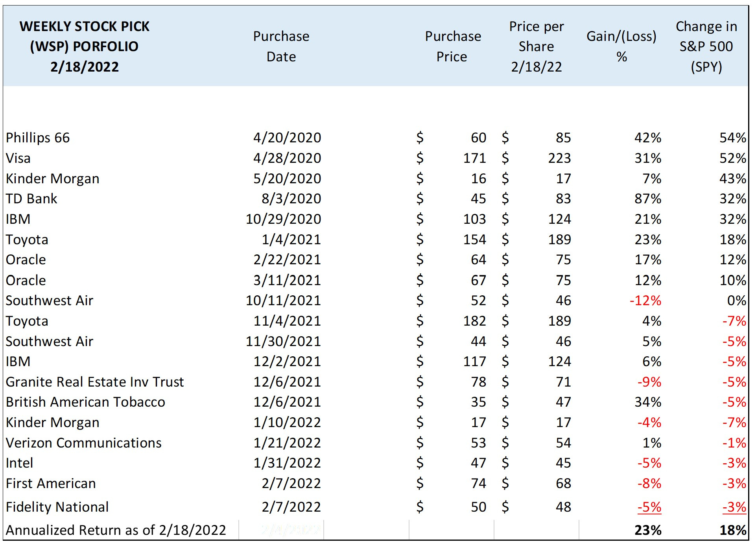Click purchase date 1/4/2021
Viewport: 756px width, 549px height.
(291, 239)
